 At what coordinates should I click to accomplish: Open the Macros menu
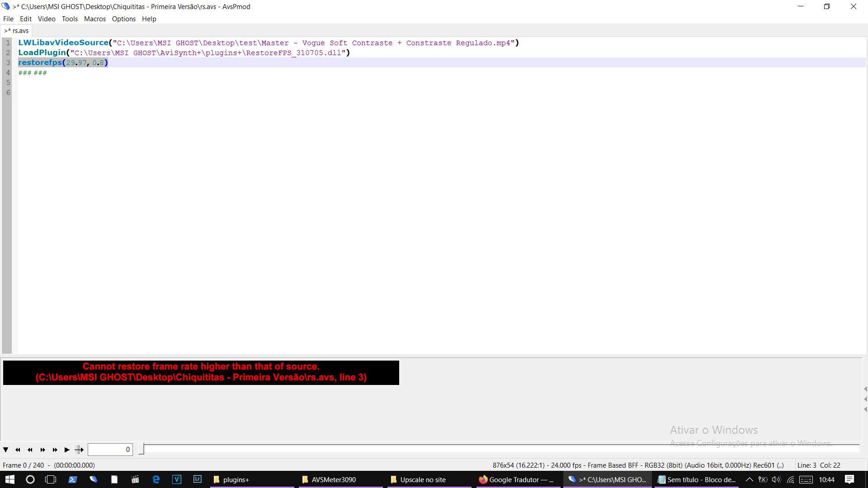(x=95, y=19)
